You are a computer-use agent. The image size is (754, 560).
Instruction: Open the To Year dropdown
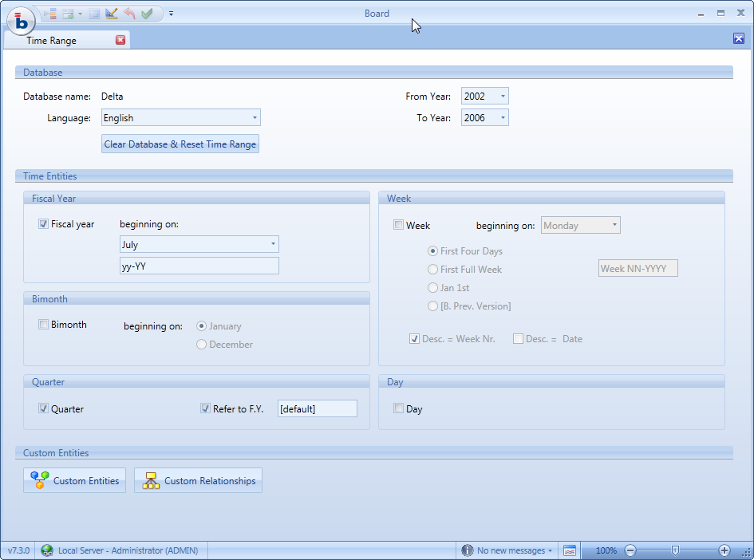click(x=503, y=118)
